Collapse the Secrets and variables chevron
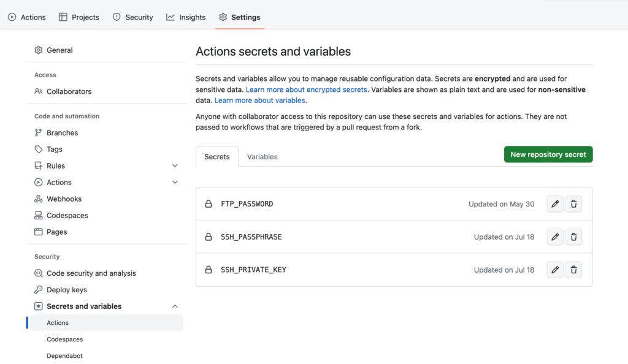Screen dimensions: 628x364 click(x=175, y=306)
